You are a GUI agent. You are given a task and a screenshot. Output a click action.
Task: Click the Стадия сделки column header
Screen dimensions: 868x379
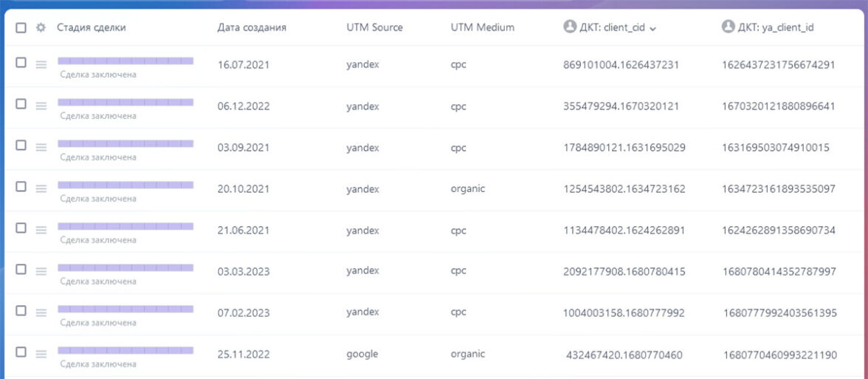pyautogui.click(x=92, y=27)
